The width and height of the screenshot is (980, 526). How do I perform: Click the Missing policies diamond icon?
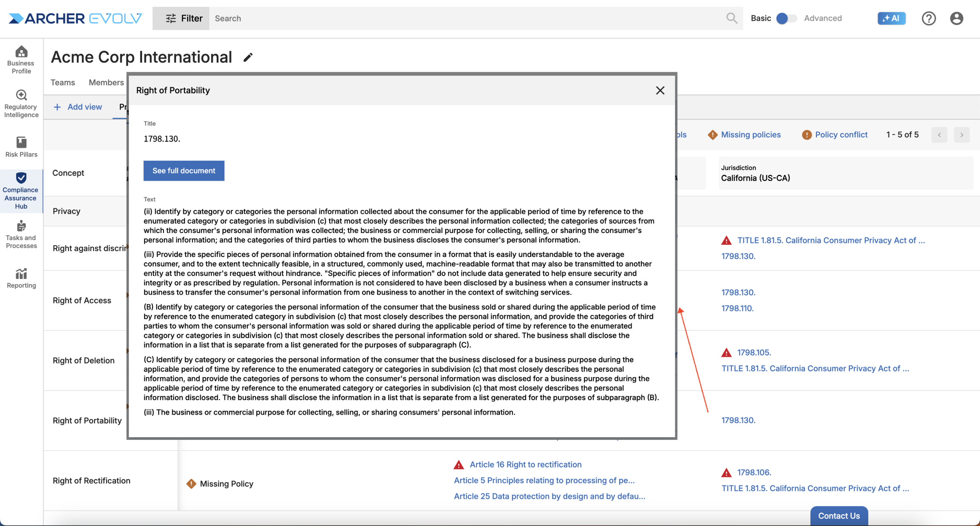(712, 135)
